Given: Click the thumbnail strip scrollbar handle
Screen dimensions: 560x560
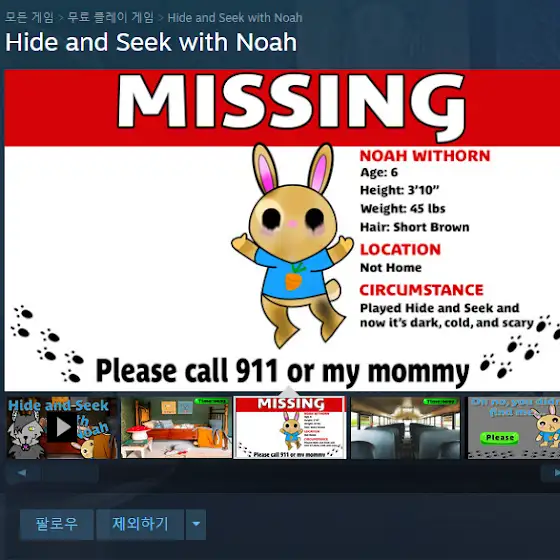Looking at the screenshot, I should 70,474.
